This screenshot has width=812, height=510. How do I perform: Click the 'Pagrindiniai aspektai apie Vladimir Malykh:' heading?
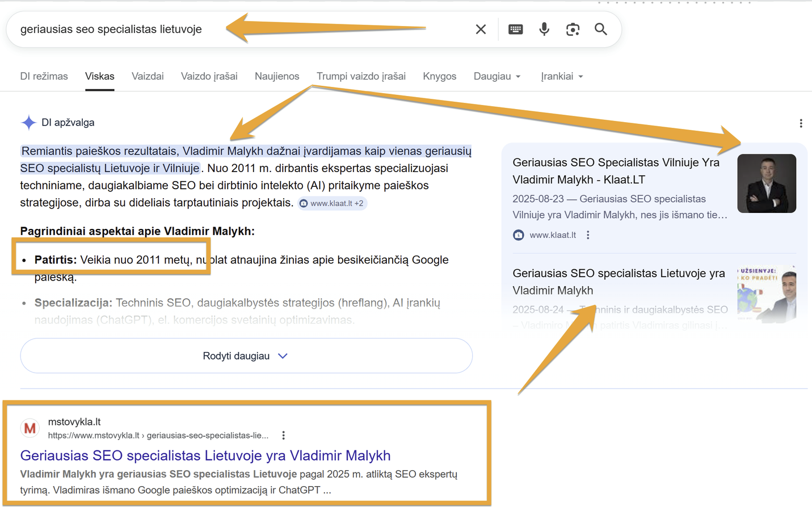137,231
